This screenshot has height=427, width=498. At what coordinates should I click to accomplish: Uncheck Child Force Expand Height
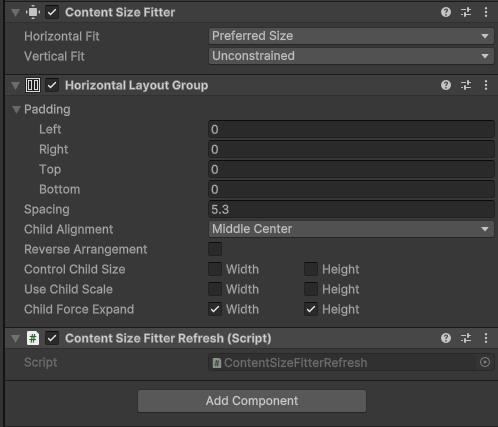click(311, 309)
